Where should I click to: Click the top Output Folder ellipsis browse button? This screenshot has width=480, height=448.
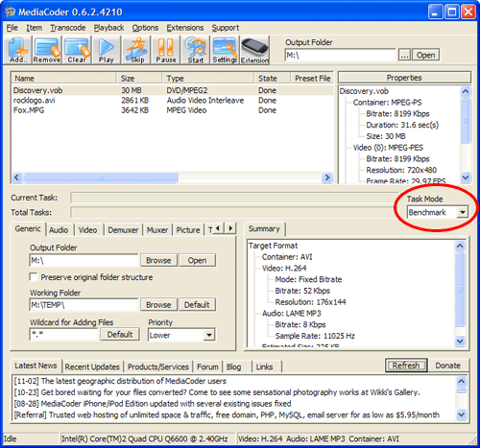(x=404, y=55)
